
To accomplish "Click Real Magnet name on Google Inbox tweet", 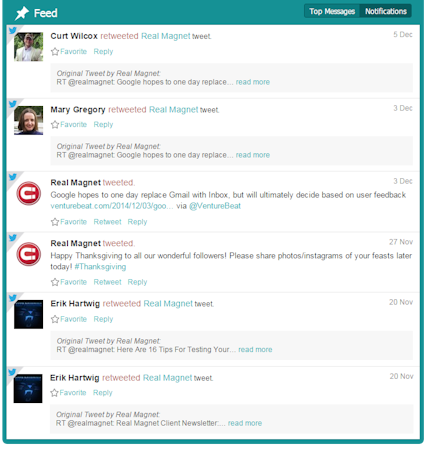I will 76,183.
